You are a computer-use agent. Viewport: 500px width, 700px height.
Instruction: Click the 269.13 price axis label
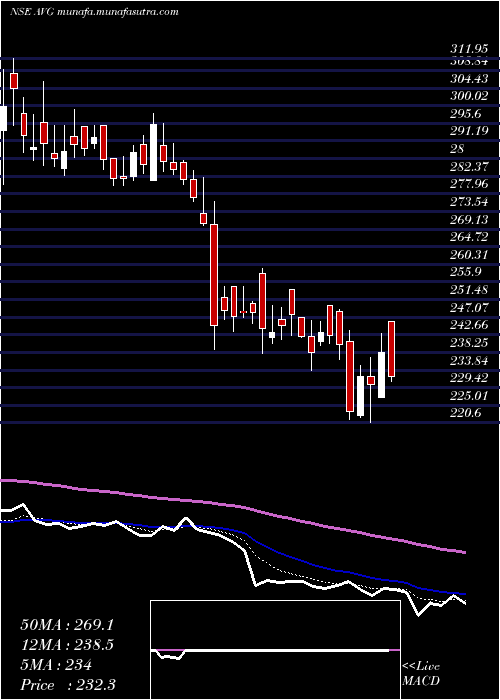point(469,219)
